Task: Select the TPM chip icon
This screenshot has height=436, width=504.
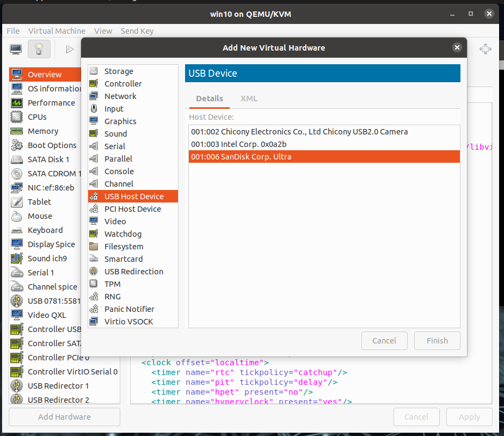Action: (x=94, y=284)
